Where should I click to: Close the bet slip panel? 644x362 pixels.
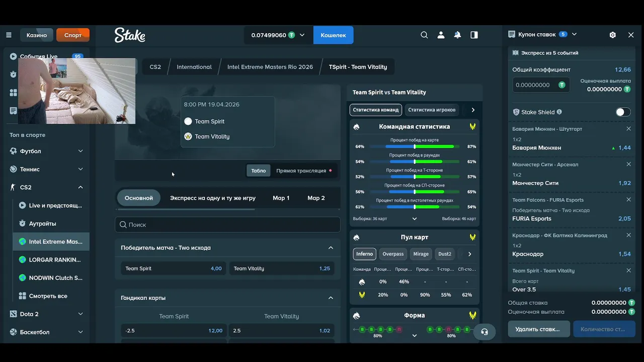(x=631, y=35)
